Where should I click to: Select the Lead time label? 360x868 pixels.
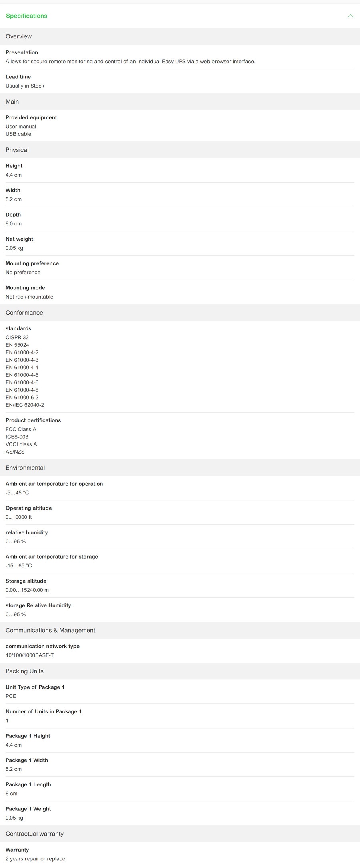[x=18, y=77]
